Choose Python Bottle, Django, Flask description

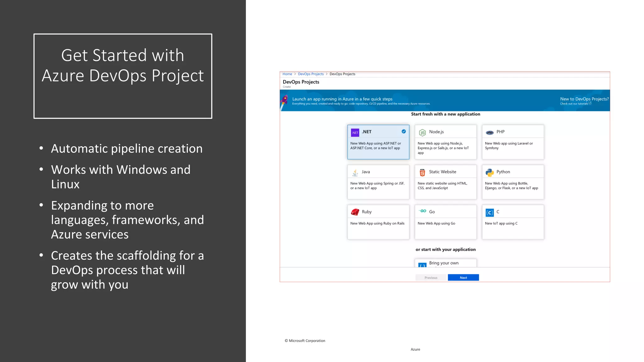tap(511, 186)
